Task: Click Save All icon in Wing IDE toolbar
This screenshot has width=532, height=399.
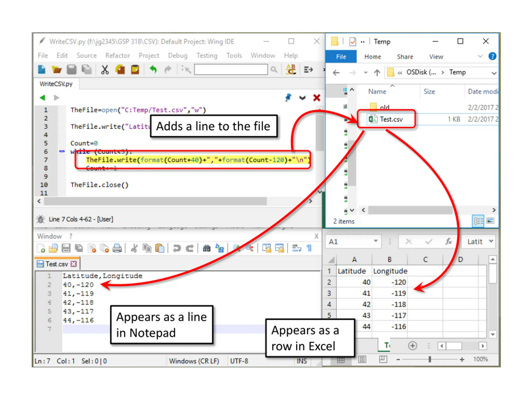Action: [87, 69]
